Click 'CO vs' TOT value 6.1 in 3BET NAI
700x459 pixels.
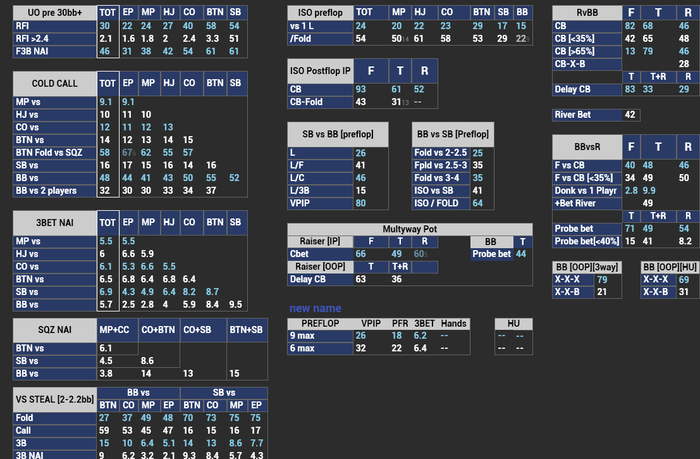pyautogui.click(x=105, y=267)
